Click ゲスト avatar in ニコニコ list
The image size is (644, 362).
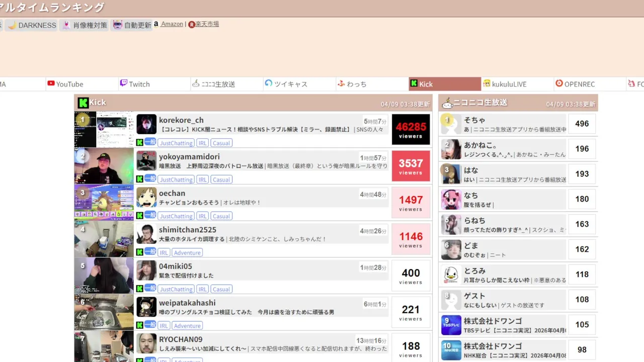451,300
